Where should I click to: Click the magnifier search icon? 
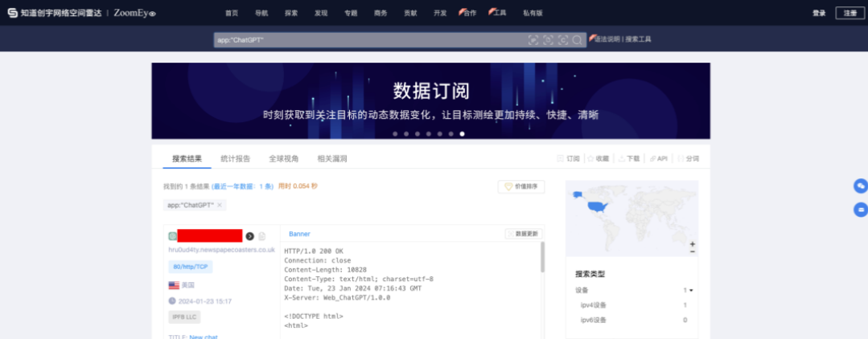578,40
